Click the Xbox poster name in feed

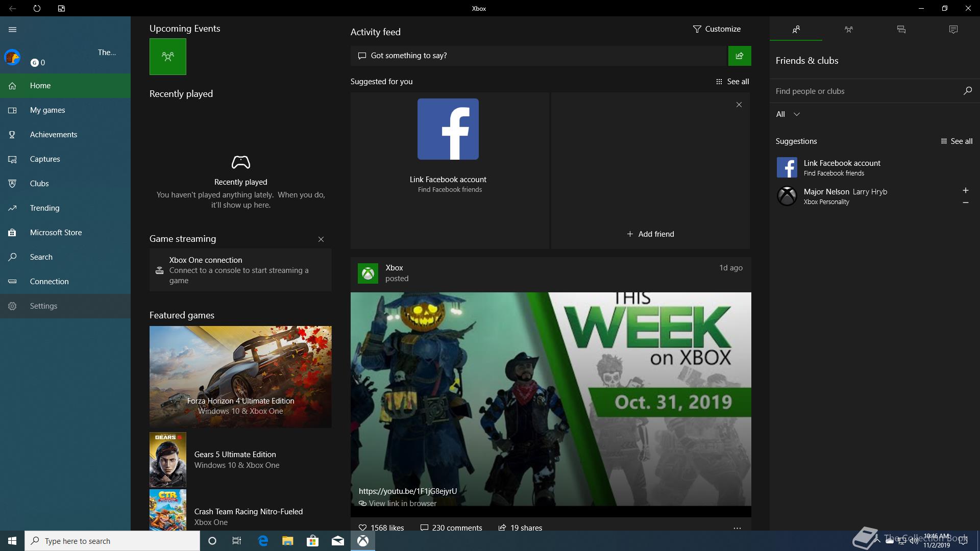pyautogui.click(x=394, y=268)
